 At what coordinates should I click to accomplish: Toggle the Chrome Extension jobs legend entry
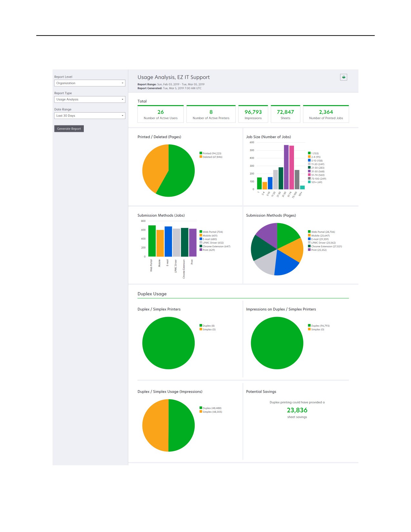click(x=215, y=246)
